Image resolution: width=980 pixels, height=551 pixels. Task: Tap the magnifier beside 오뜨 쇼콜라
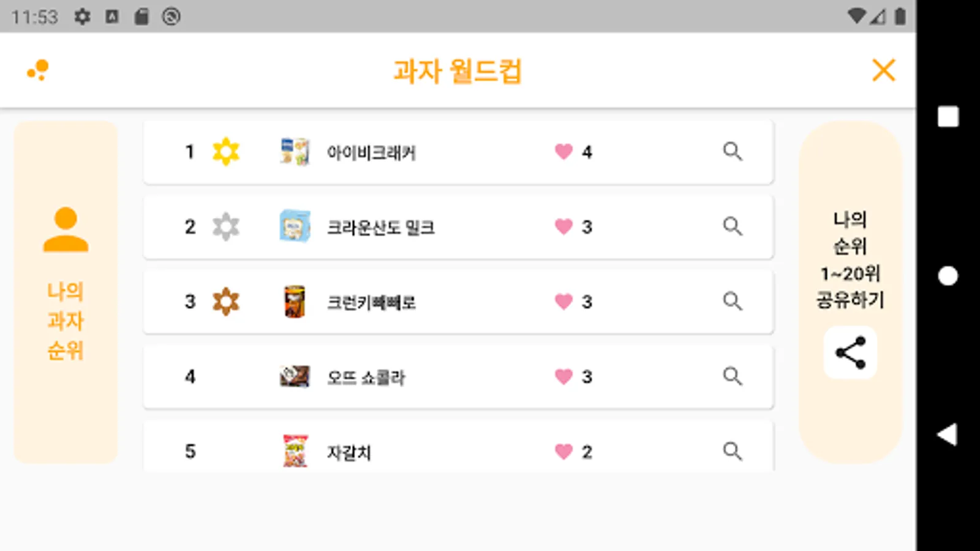(732, 376)
